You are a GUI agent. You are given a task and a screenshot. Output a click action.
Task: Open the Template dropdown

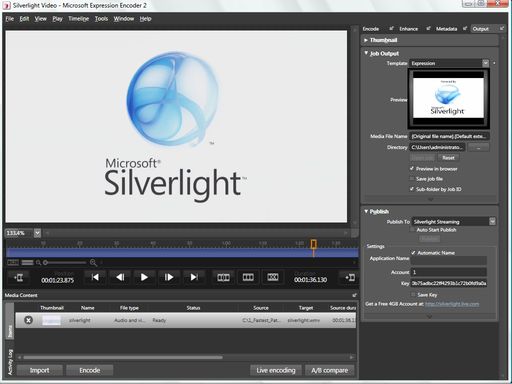[x=486, y=63]
